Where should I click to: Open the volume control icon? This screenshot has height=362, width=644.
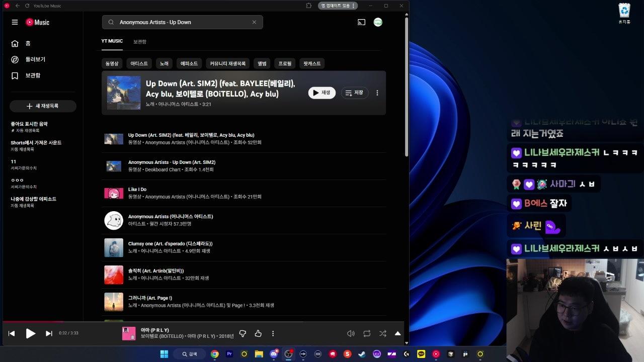(x=351, y=333)
